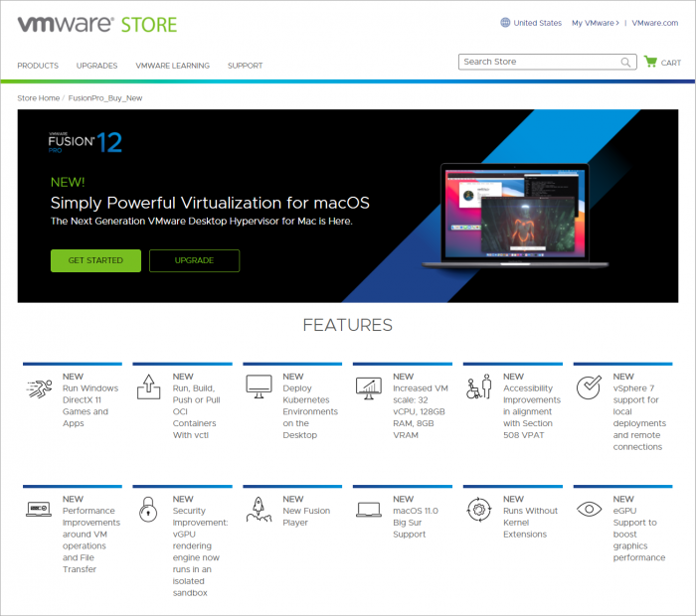Open the UPGRADES menu
The width and height of the screenshot is (696, 616).
96,66
